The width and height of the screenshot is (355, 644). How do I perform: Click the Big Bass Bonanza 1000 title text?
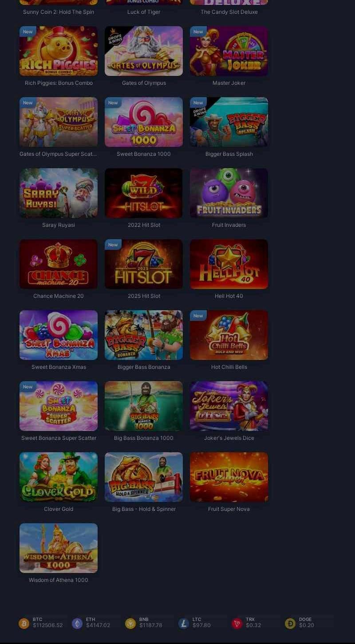(x=144, y=438)
